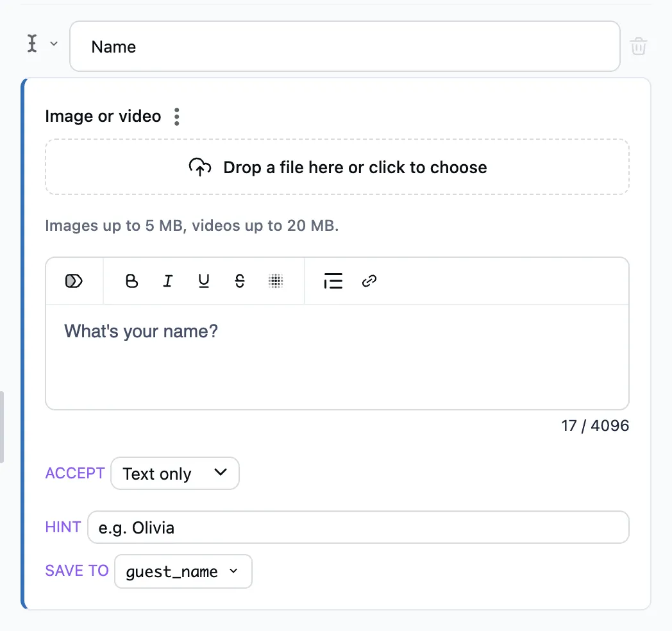Click the SAVE TO label
Image resolution: width=672 pixels, height=631 pixels.
pos(77,571)
